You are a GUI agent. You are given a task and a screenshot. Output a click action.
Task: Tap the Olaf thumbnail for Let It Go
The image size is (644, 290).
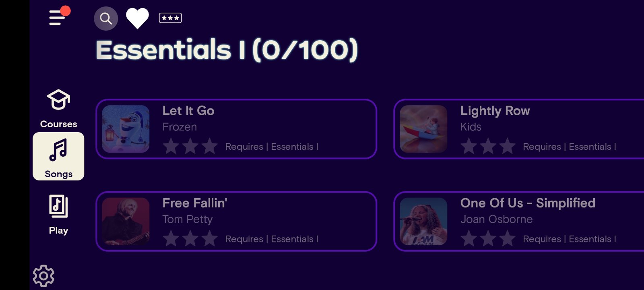pos(126,129)
